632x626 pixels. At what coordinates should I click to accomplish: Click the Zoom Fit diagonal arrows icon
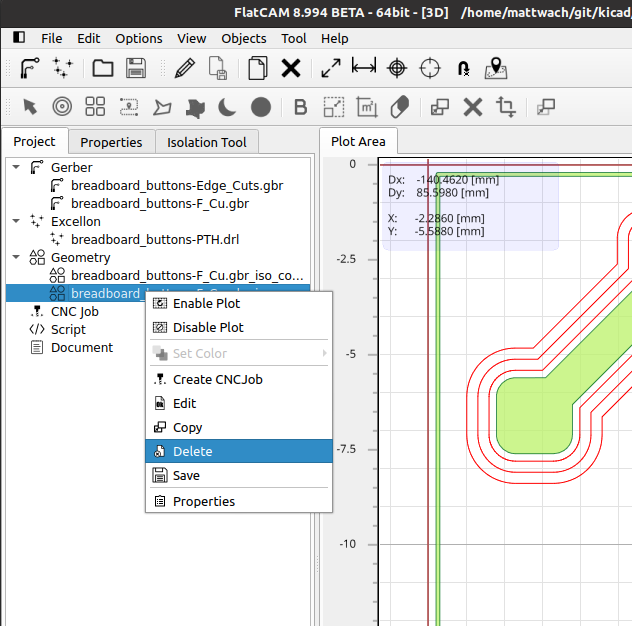pos(331,68)
